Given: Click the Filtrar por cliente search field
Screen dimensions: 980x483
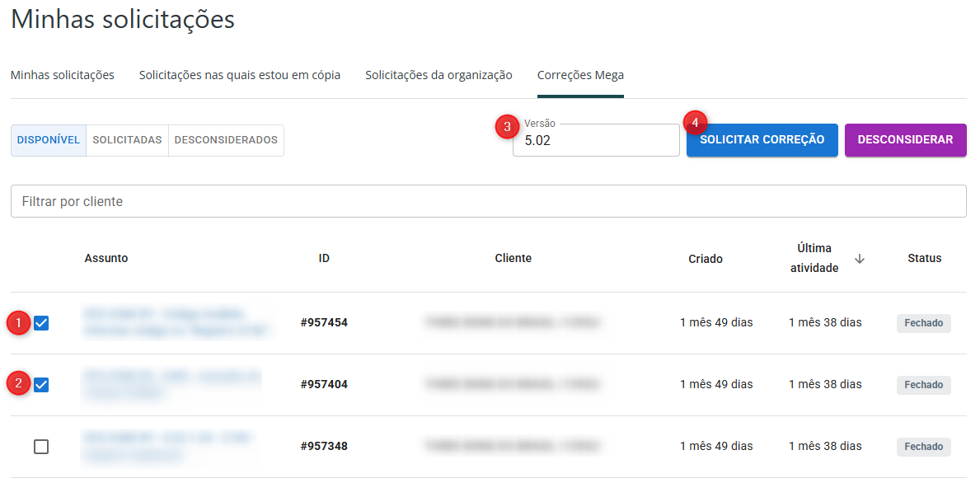Looking at the screenshot, I should pos(488,201).
